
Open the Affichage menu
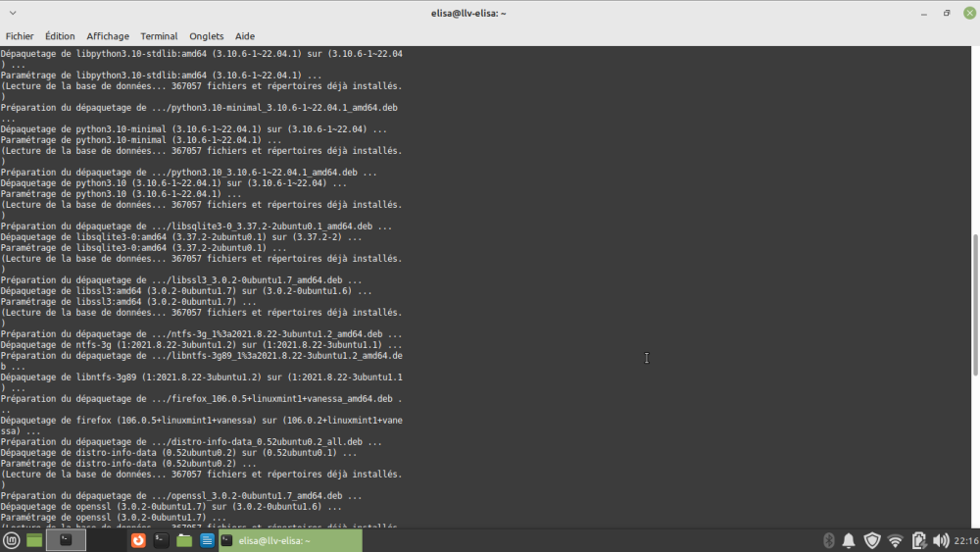[x=108, y=36]
